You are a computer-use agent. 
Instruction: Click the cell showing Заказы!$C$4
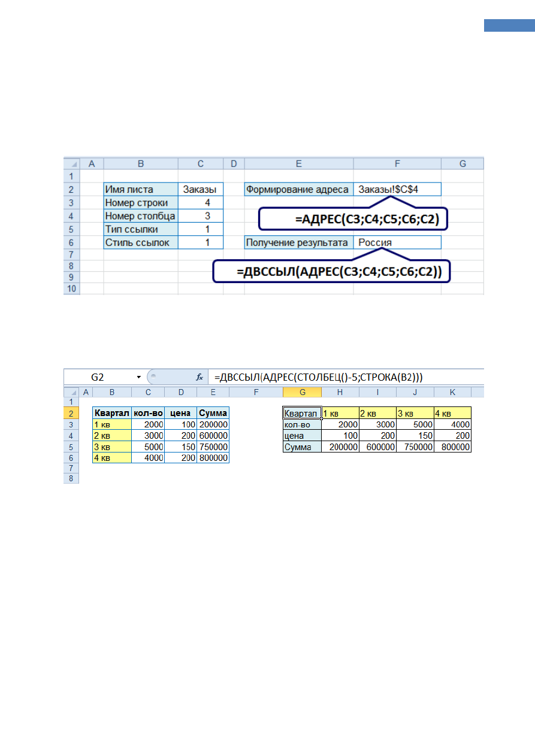point(397,189)
